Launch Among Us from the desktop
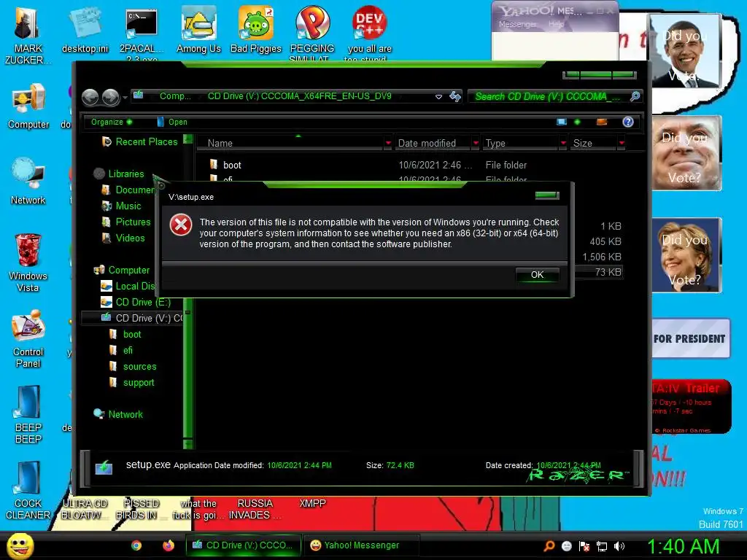This screenshot has width=747, height=560. (198, 30)
